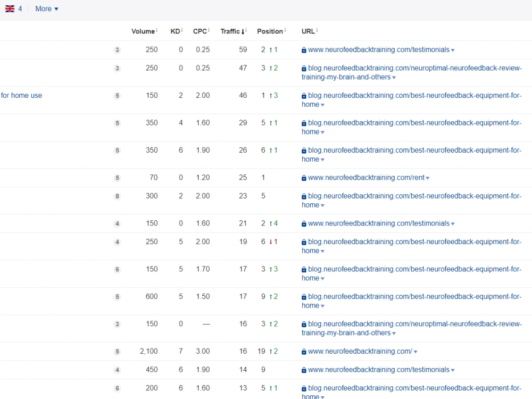532x399 pixels.
Task: Open neuroptimal review URL in traffic 47 row
Action: (412, 72)
